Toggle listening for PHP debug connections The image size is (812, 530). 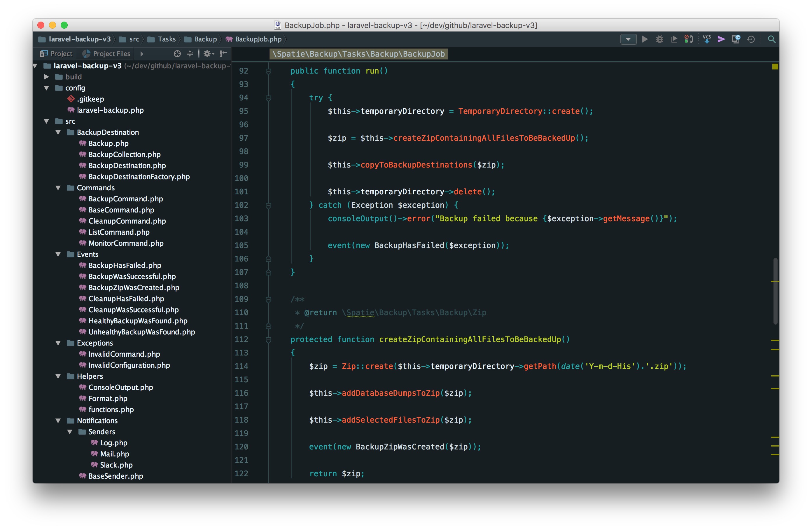point(689,39)
